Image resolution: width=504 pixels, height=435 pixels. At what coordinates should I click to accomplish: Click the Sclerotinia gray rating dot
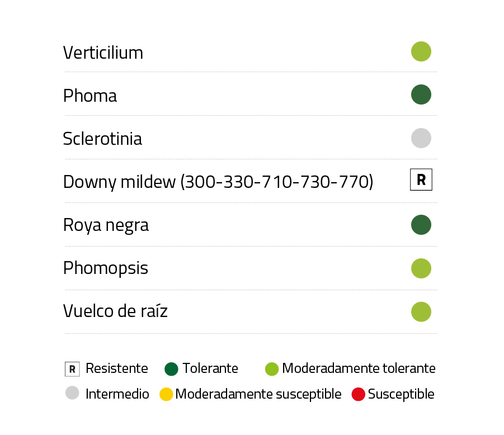pos(421,138)
